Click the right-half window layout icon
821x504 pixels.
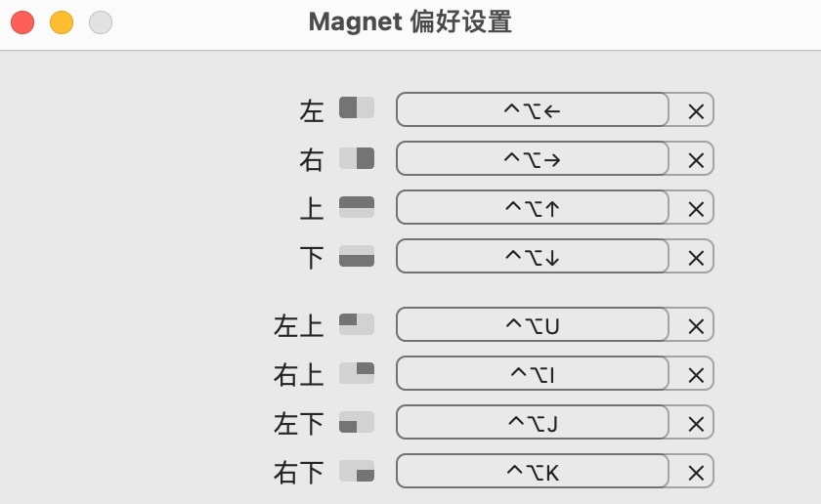click(x=357, y=158)
